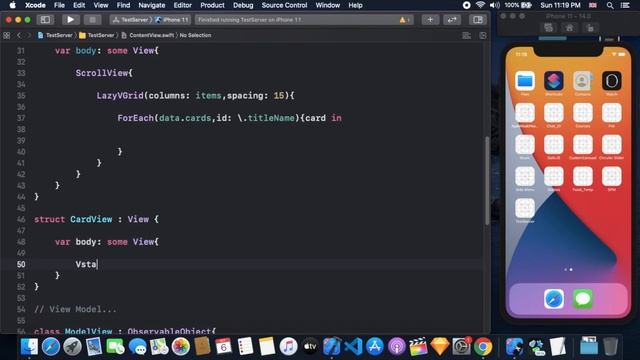Viewport: 640px width, 360px height.
Task: Go back in editor history
Action: tap(19, 36)
